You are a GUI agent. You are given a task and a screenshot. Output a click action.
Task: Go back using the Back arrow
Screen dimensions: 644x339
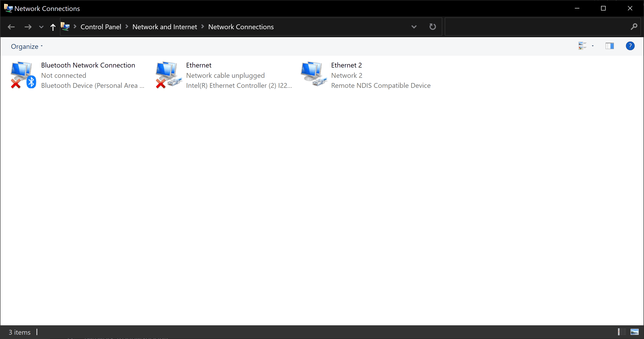[11, 27]
